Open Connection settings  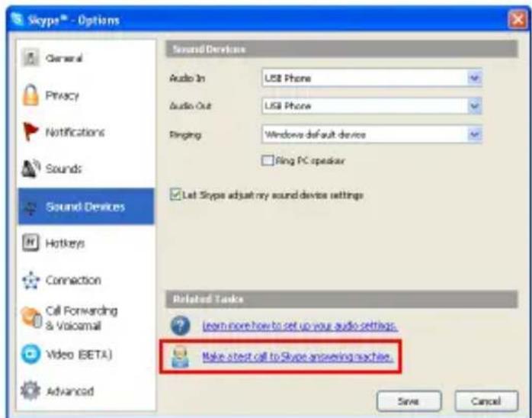[x=86, y=280]
